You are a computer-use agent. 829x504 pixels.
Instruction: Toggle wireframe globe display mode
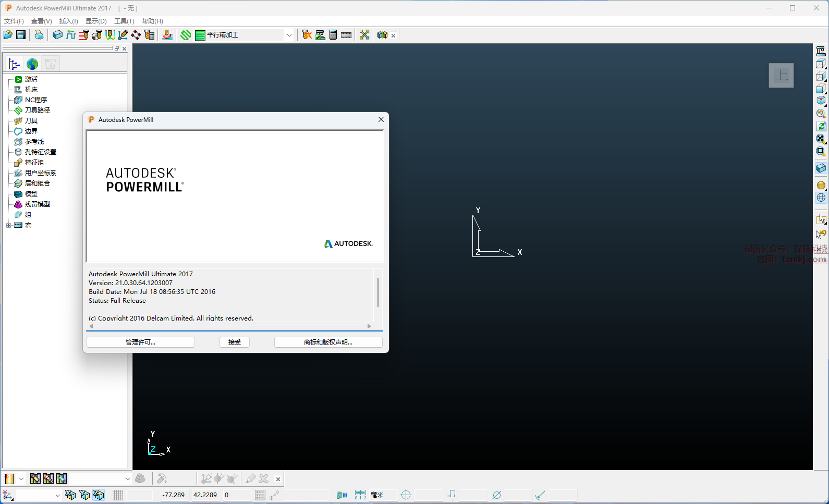(x=821, y=198)
